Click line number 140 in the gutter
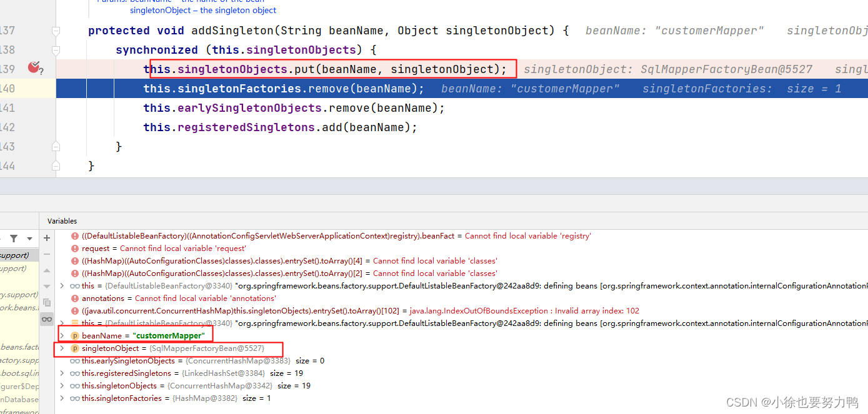The image size is (868, 414). click(x=7, y=89)
